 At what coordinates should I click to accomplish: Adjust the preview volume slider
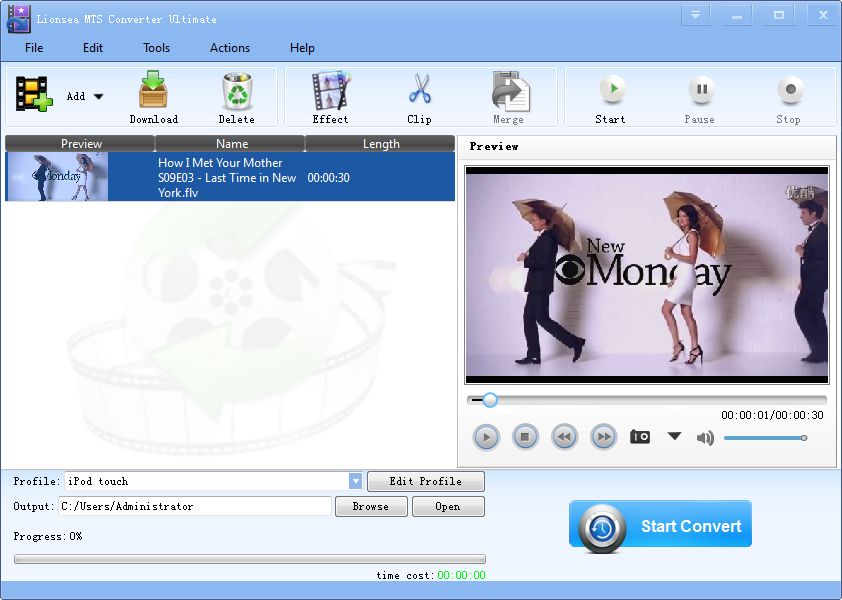click(x=765, y=438)
